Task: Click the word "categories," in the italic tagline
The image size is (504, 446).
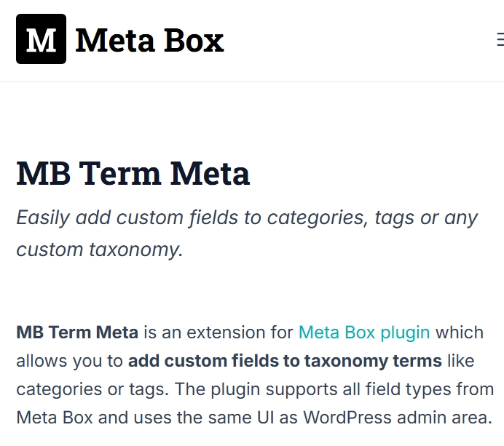Action: pyautogui.click(x=318, y=218)
